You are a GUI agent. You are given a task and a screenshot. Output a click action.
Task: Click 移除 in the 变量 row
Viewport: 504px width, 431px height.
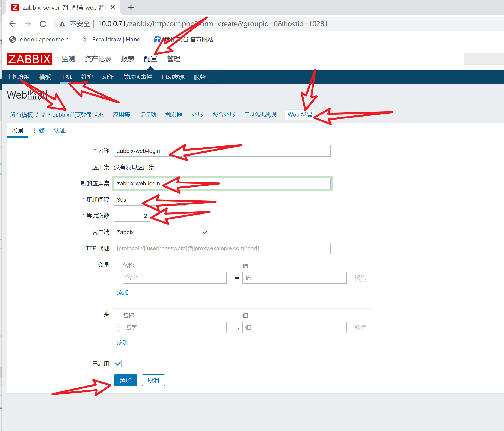[x=360, y=278]
